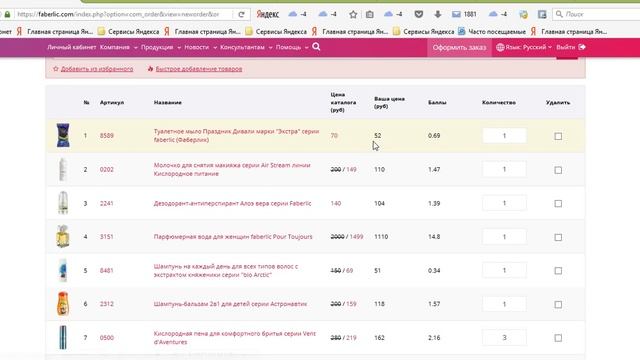Click article number 8481

107,271
